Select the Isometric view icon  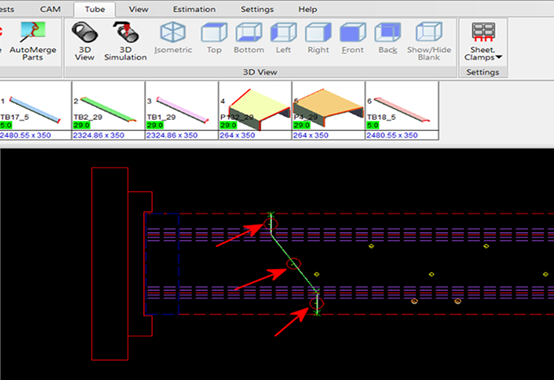pos(173,38)
